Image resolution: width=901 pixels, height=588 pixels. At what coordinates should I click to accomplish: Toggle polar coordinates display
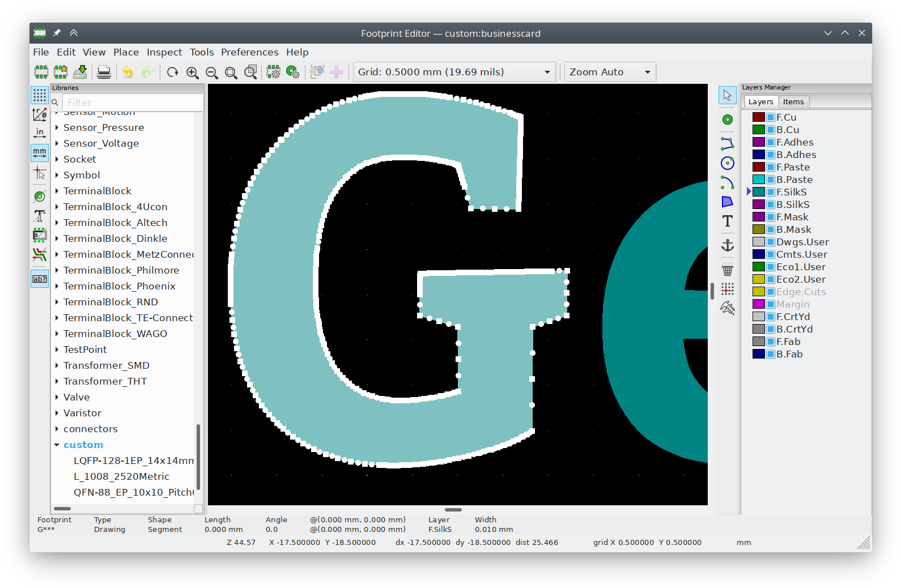[x=40, y=114]
